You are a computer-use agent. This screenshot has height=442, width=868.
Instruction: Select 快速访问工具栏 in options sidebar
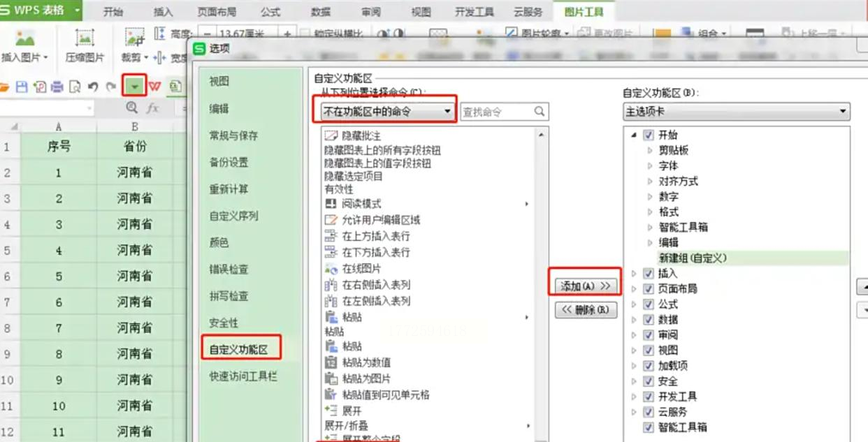pyautogui.click(x=243, y=376)
